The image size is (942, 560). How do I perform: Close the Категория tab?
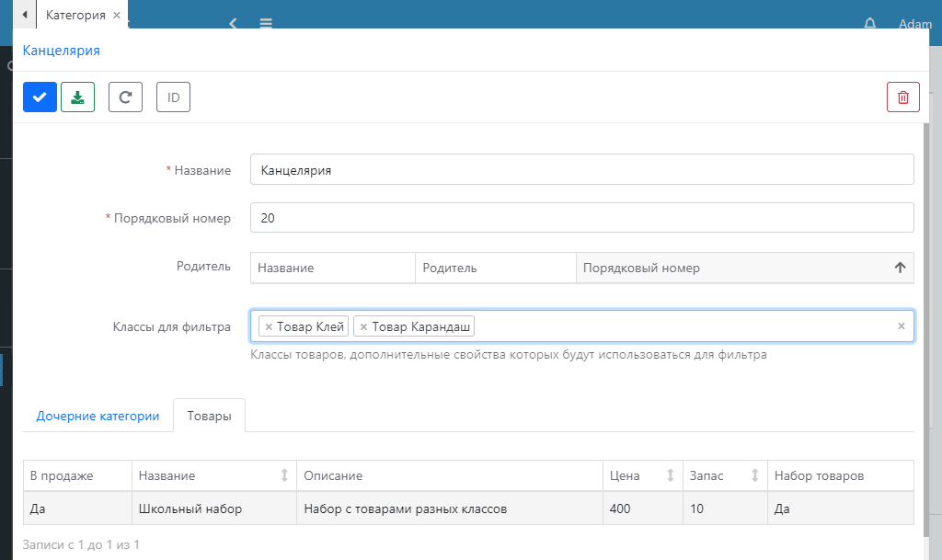point(117,15)
